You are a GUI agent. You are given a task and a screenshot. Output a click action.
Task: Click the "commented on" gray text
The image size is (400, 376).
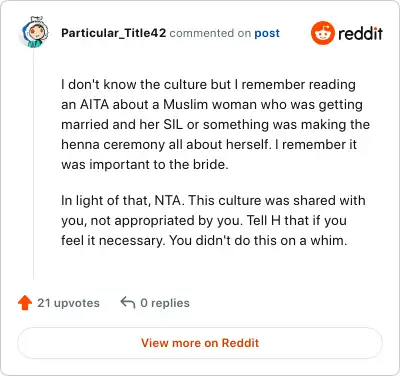click(210, 33)
